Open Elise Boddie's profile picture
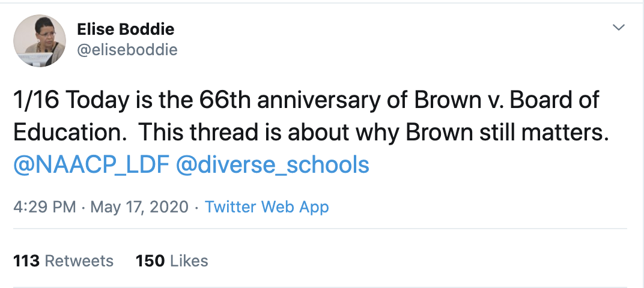 (40, 41)
